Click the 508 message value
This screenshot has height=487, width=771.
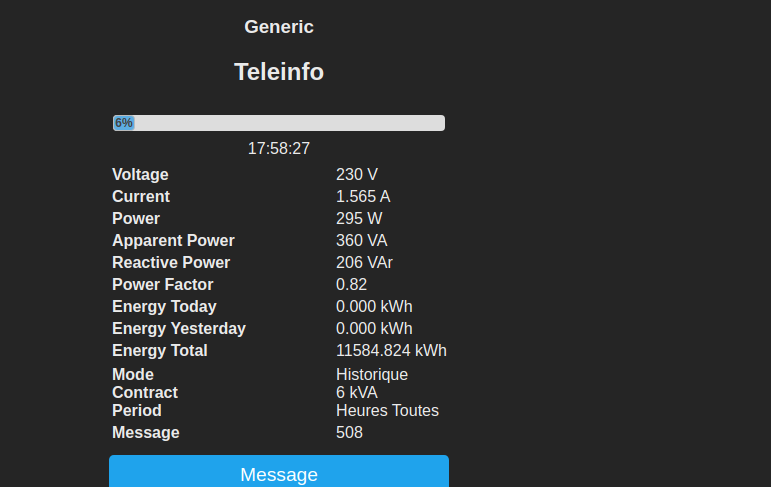pos(349,433)
